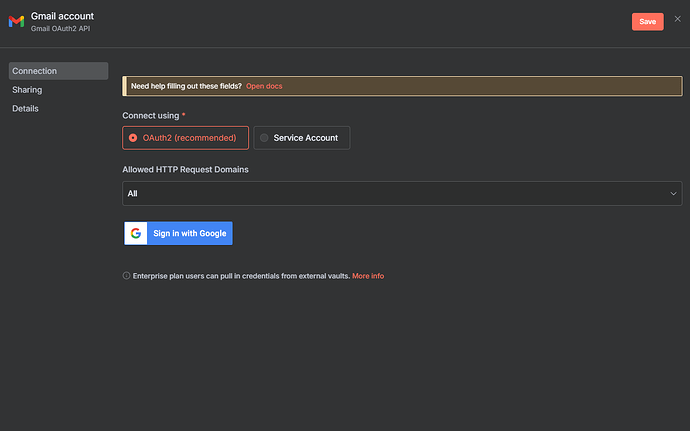Open the Sharing tab in sidebar
The width and height of the screenshot is (690, 431).
[x=27, y=90]
